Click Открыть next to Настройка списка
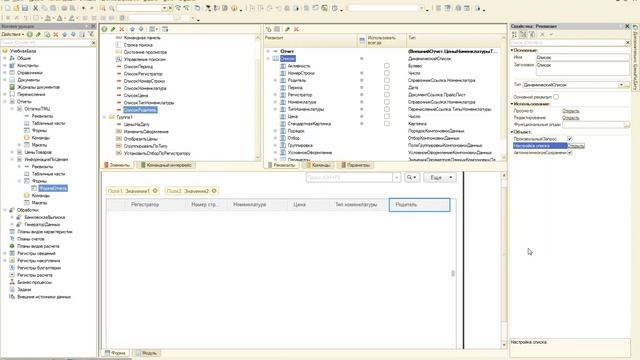This screenshot has width=640, height=360. pos(576,146)
